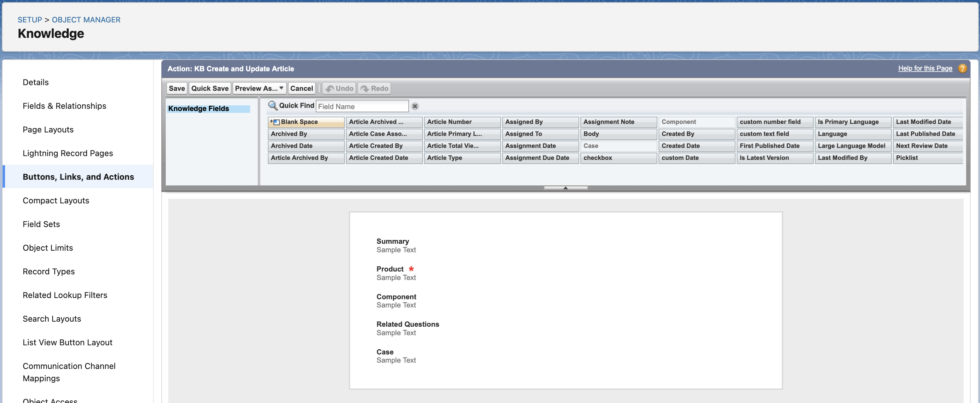Screen dimensions: 980x403
Task: Select the Article Number field tile
Action: [x=461, y=122]
